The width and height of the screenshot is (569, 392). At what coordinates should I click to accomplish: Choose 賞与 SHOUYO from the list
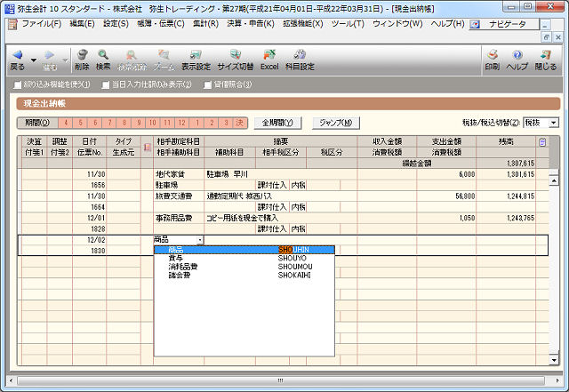tap(244, 258)
